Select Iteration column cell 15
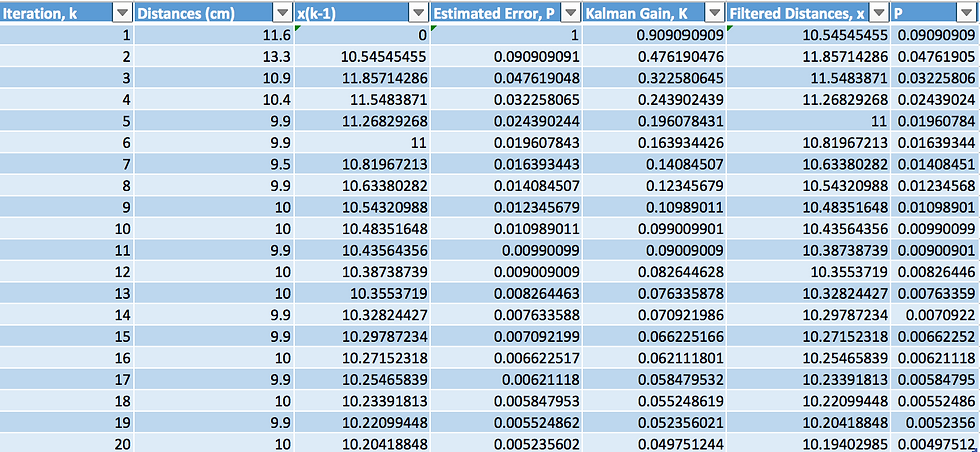Image resolution: width=980 pixels, height=452 pixels. coord(66,336)
